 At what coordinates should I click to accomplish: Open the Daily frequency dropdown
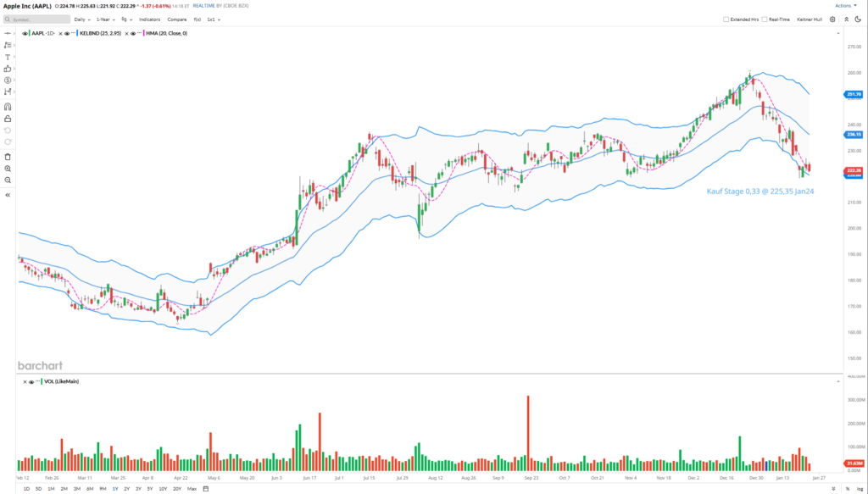tap(81, 19)
